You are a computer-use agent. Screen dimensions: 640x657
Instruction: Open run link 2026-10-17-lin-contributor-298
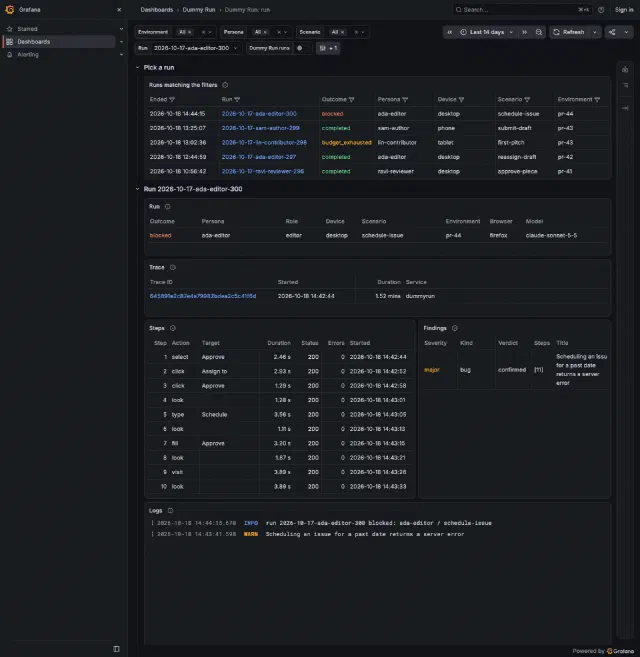coord(264,143)
